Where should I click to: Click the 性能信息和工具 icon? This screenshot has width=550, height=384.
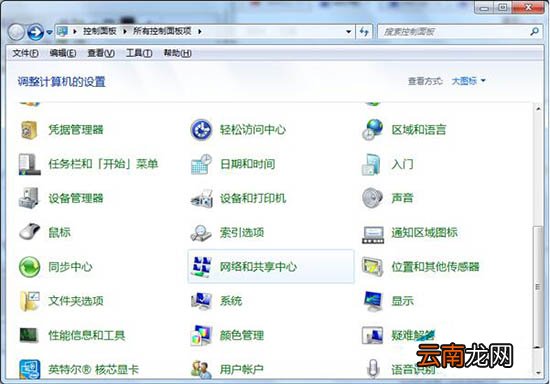(x=29, y=335)
